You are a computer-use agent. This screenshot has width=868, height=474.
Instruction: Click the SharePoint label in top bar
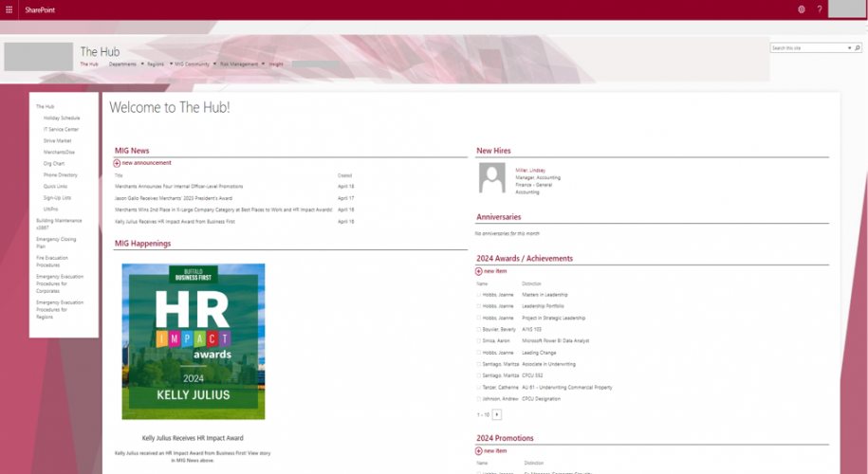point(40,10)
